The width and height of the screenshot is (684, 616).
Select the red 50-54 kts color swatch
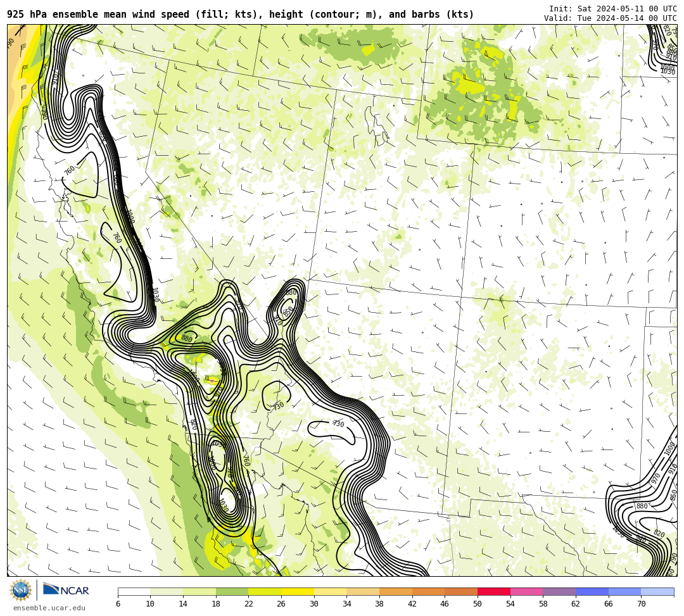click(x=494, y=591)
